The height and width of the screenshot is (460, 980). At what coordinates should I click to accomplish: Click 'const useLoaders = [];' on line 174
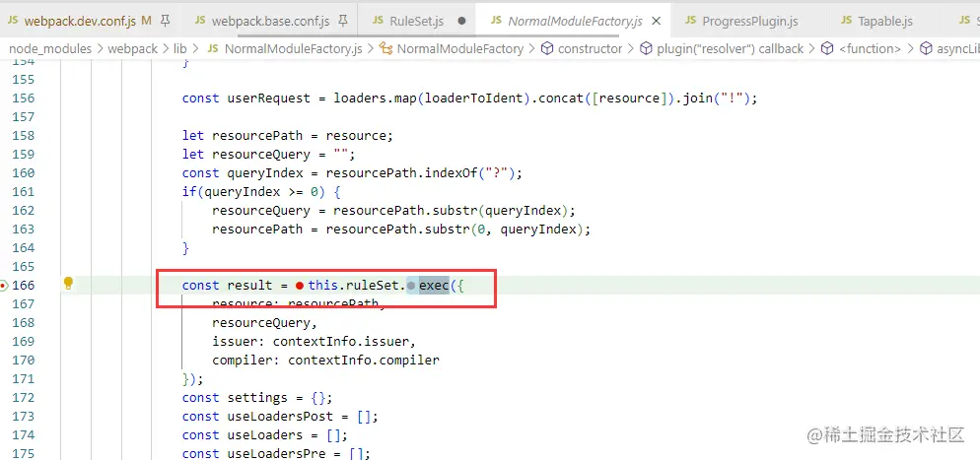[x=265, y=435]
